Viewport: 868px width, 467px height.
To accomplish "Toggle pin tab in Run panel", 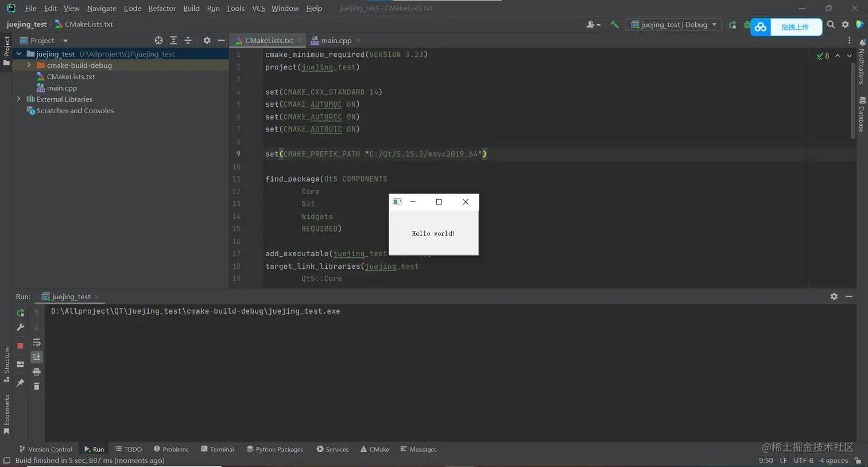I will (x=20, y=383).
